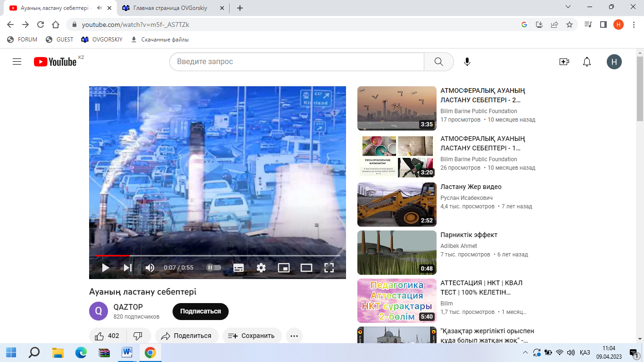The height and width of the screenshot is (362, 644).
Task: Open File Explorer from the taskbar
Action: tap(58, 352)
